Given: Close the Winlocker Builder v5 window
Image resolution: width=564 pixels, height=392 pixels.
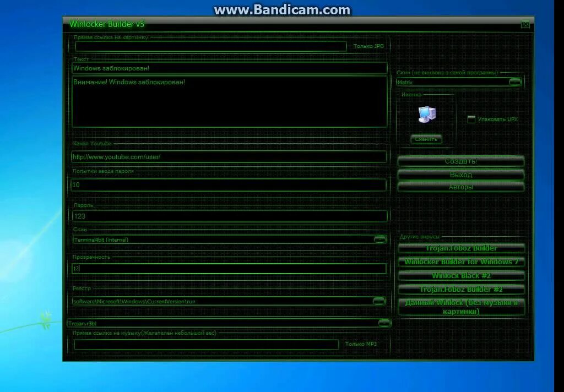Looking at the screenshot, I should click(525, 24).
